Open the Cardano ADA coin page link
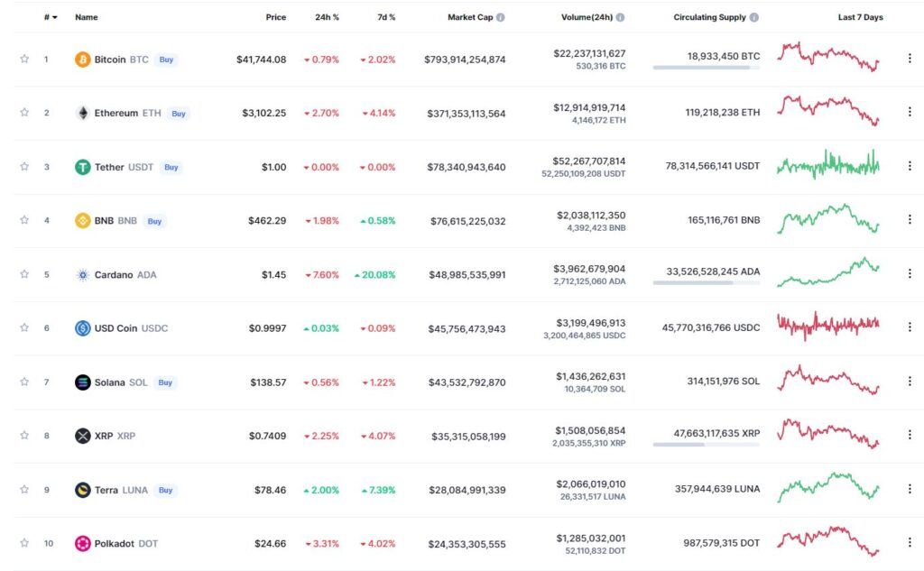Screen dimensions: 924x571 125,274
